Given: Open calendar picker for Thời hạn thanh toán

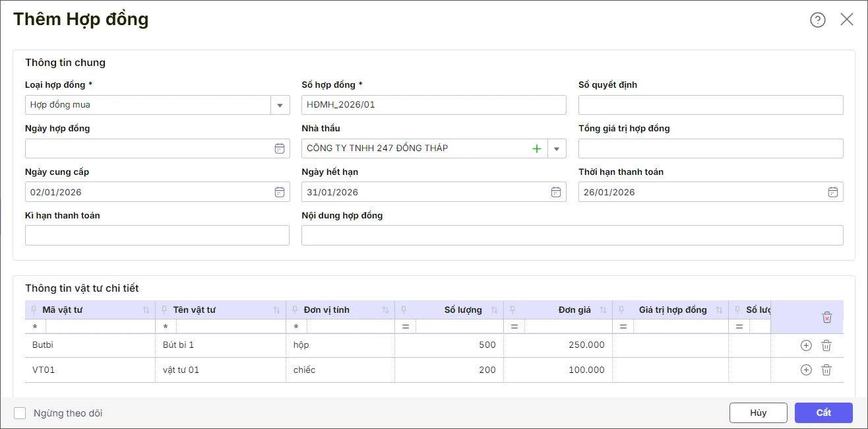Looking at the screenshot, I should [x=833, y=192].
